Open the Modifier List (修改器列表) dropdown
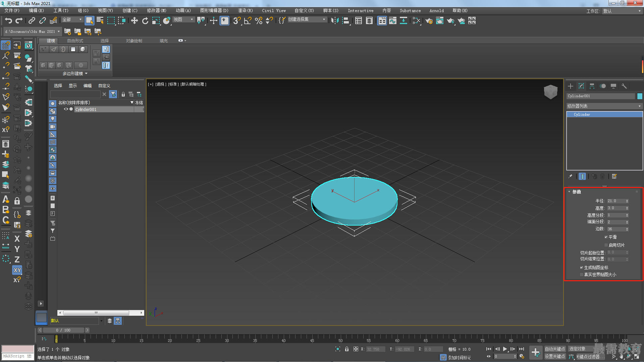Image resolution: width=644 pixels, height=362 pixels. [x=604, y=106]
